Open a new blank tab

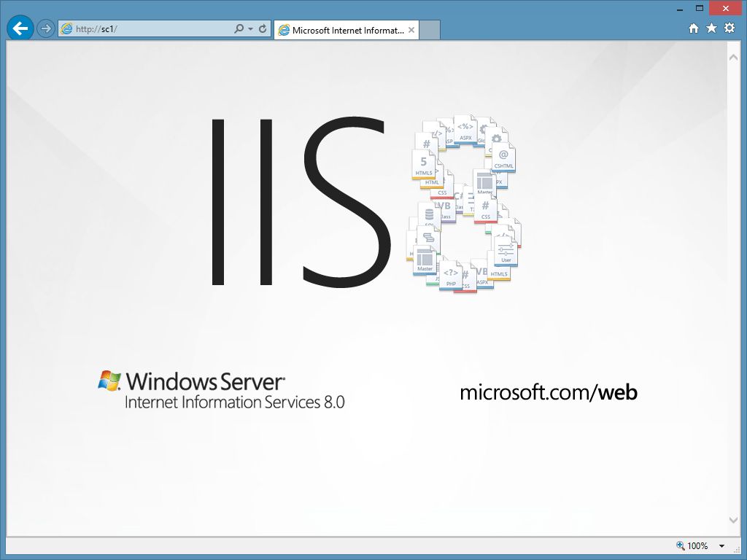pyautogui.click(x=429, y=30)
